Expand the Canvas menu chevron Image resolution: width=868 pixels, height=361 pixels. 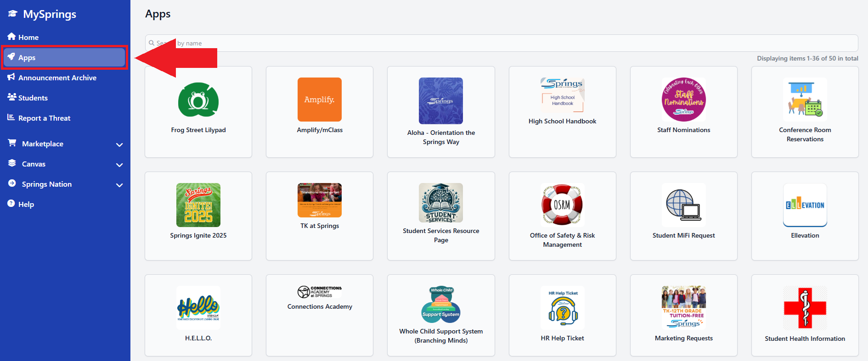tap(119, 165)
